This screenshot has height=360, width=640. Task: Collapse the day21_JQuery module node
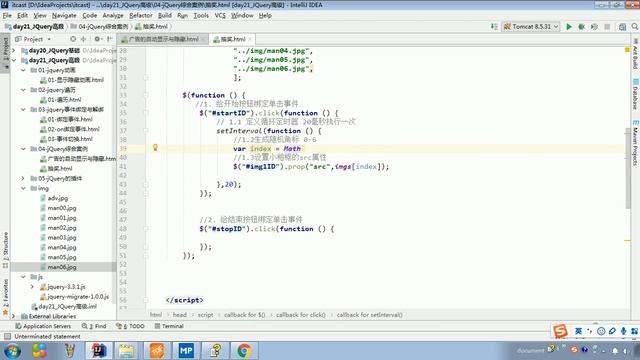[13, 60]
